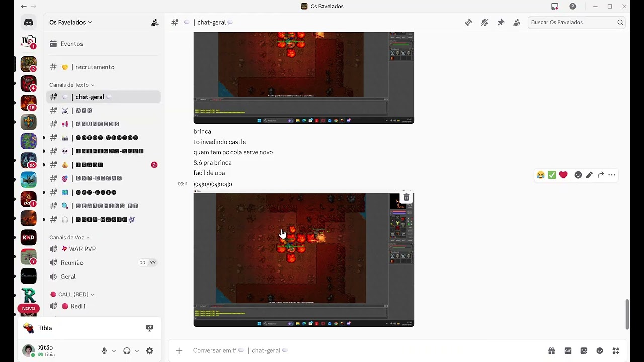Screen dimensions: 644x362
Task: Show pinned messages
Action: [501, 22]
